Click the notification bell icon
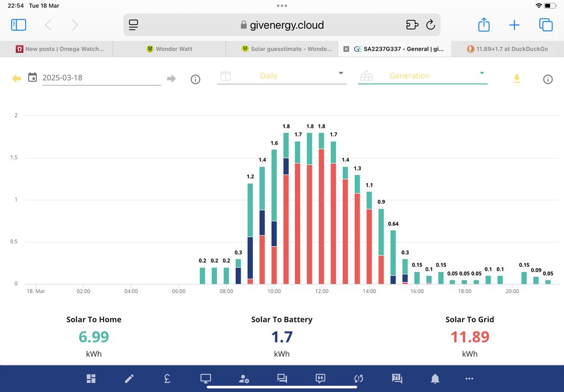The width and height of the screenshot is (564, 392). 435,378
